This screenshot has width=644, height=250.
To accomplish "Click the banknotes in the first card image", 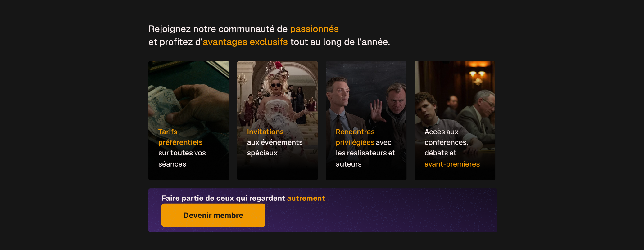I will [x=163, y=107].
